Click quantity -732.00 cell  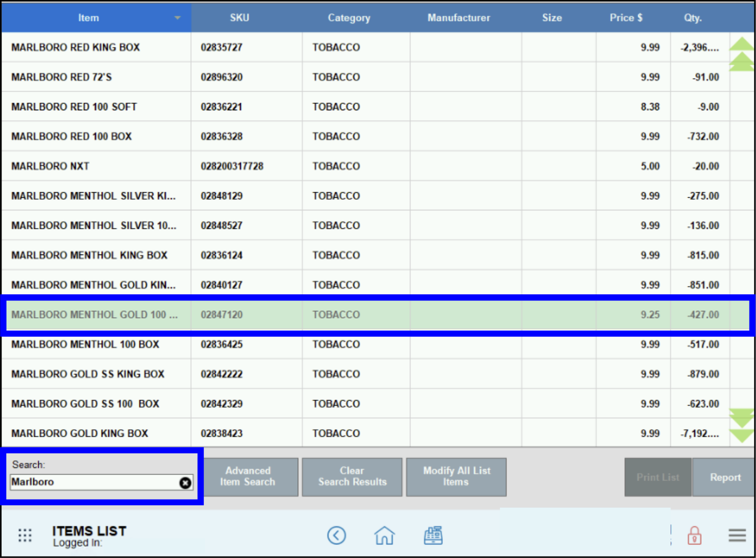point(700,136)
